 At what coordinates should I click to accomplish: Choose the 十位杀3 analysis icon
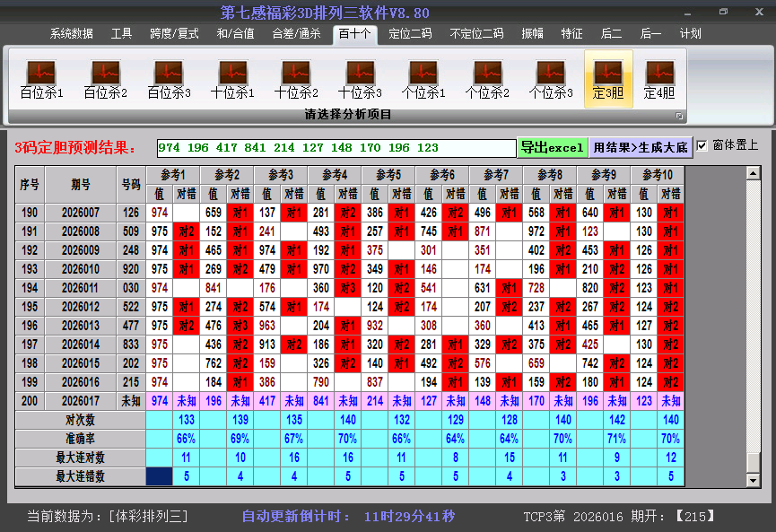pyautogui.click(x=360, y=79)
